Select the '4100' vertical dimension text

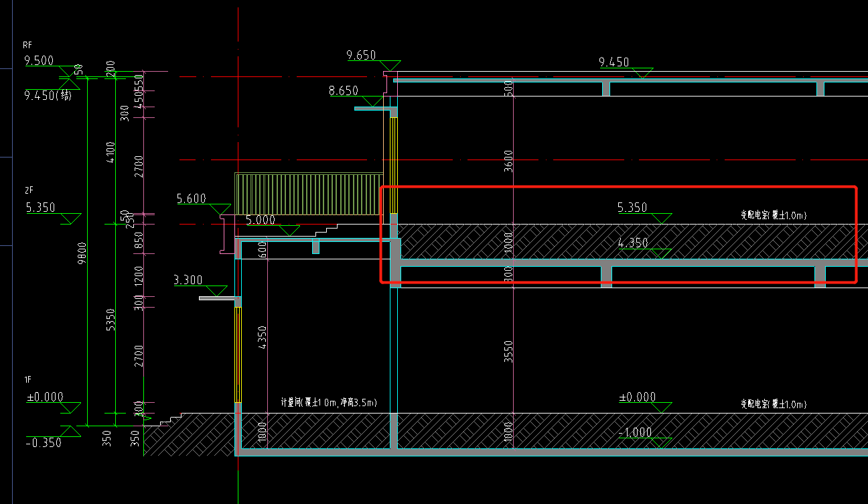coord(111,151)
